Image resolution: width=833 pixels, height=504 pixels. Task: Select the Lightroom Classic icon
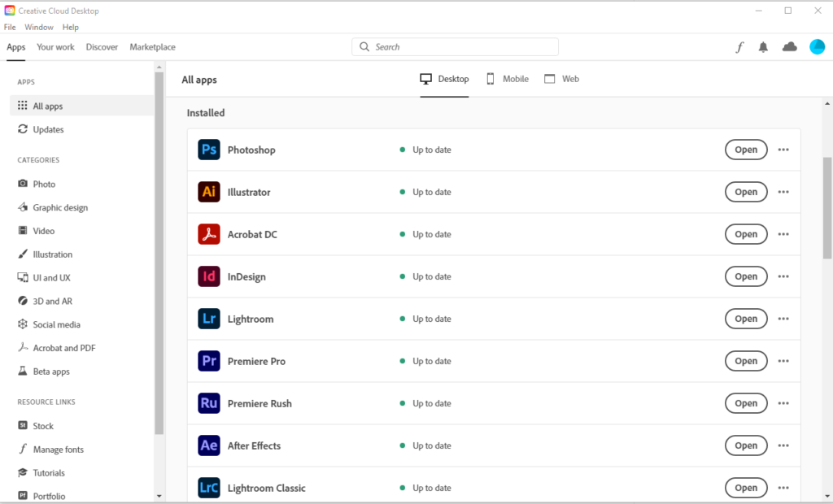[209, 488]
